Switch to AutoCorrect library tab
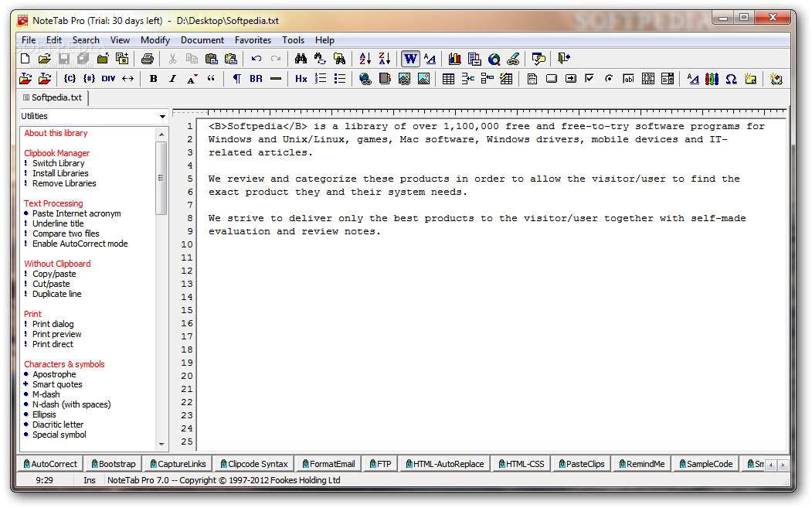 click(x=50, y=464)
